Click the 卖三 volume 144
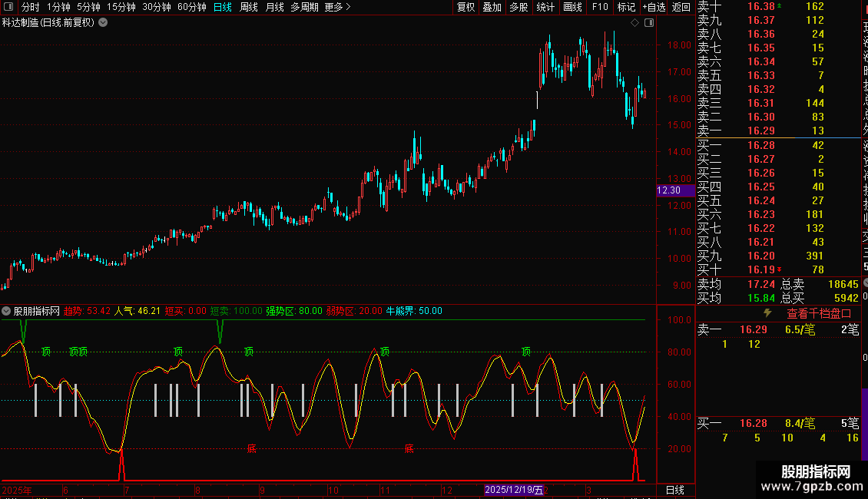 point(815,103)
